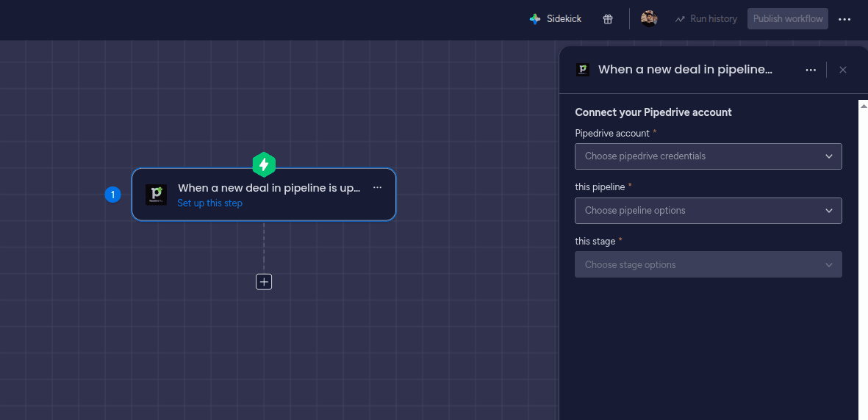868x420 pixels.
Task: Click the Pipedrive logo in the side panel header
Action: pyautogui.click(x=582, y=69)
